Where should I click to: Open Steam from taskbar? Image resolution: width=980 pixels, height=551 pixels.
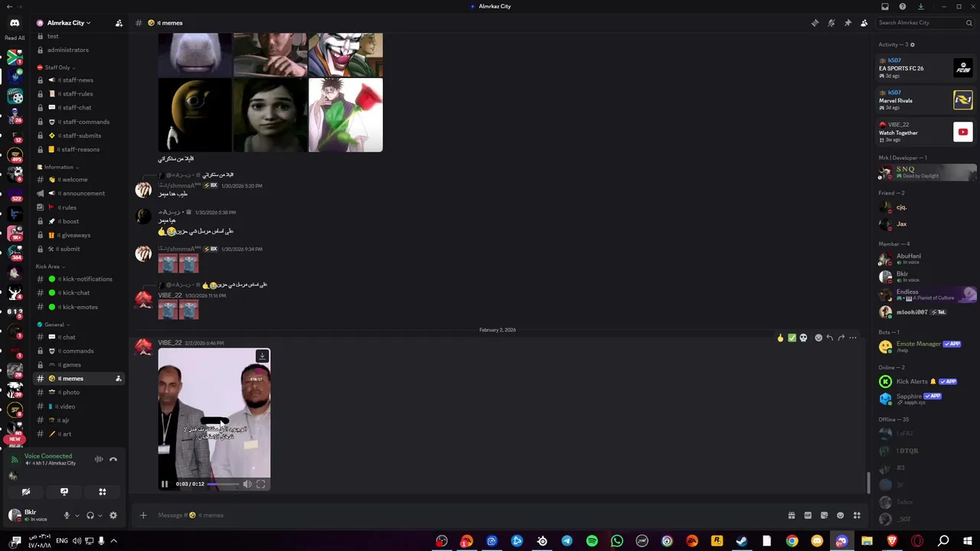[x=742, y=541]
